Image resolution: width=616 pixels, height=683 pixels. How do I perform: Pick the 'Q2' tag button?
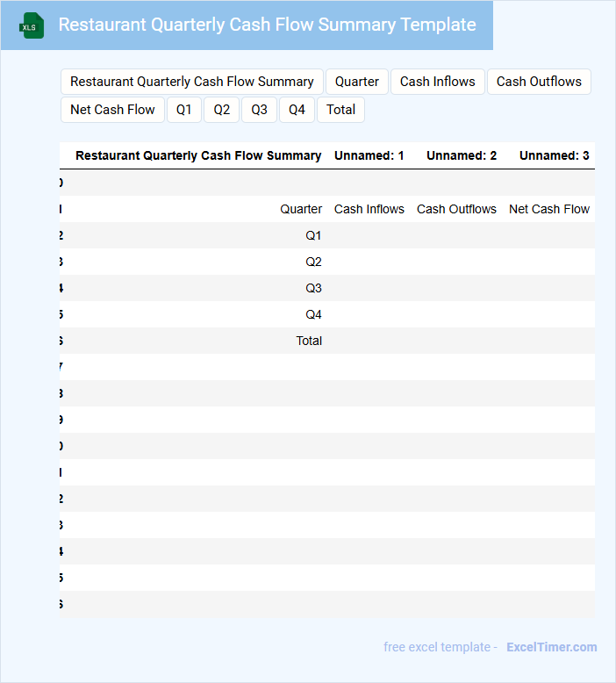(221, 110)
